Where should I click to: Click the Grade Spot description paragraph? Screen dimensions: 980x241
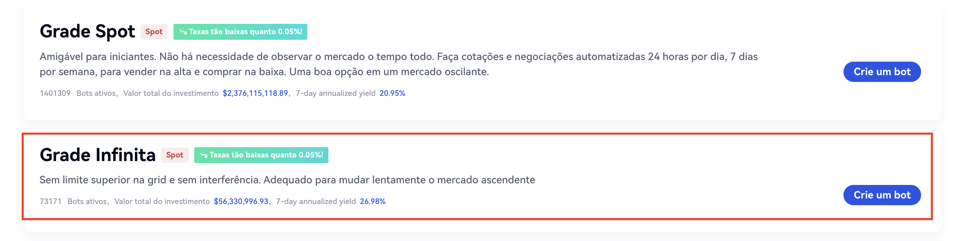(398, 64)
